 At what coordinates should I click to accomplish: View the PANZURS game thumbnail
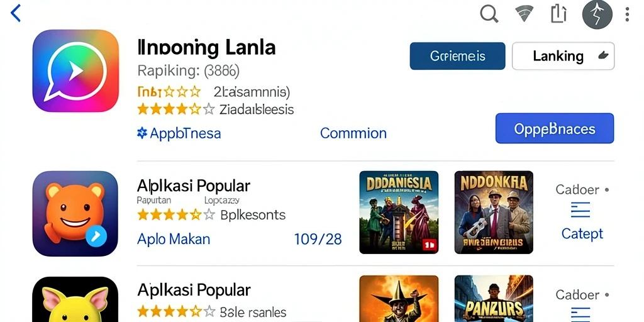(494, 299)
